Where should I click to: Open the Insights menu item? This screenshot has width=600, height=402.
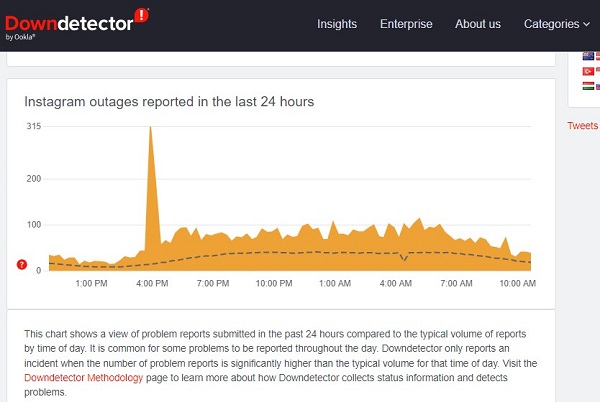[337, 24]
